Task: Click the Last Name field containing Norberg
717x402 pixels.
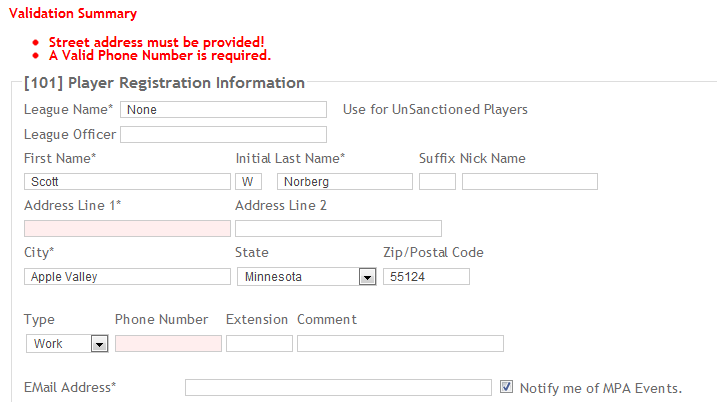Action: 344,182
